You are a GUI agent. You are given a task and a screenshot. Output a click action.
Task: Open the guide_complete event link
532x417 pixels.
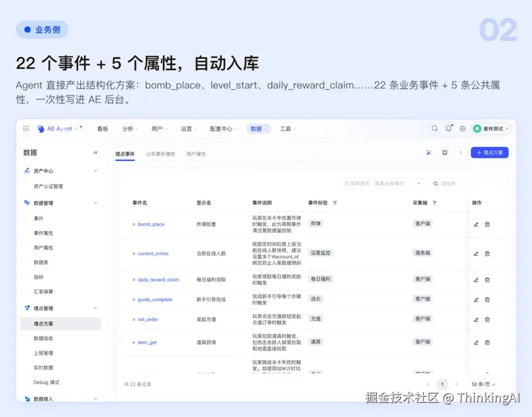(x=155, y=300)
